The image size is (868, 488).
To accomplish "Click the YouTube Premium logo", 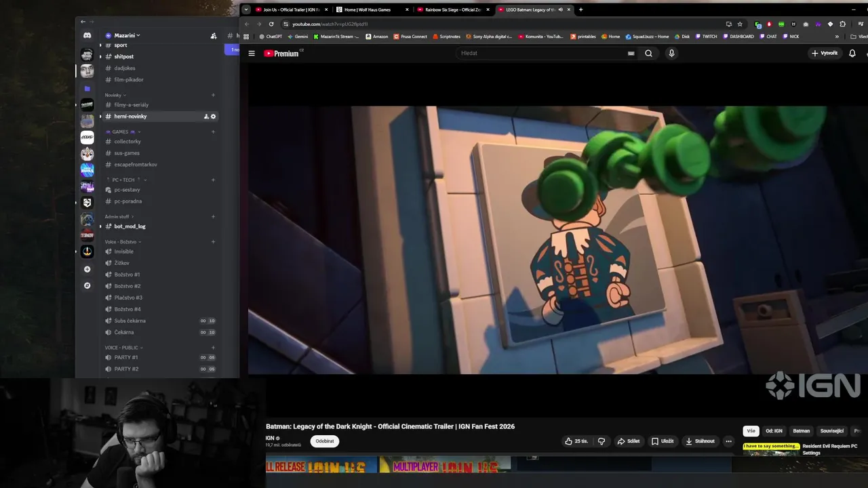I will point(282,53).
